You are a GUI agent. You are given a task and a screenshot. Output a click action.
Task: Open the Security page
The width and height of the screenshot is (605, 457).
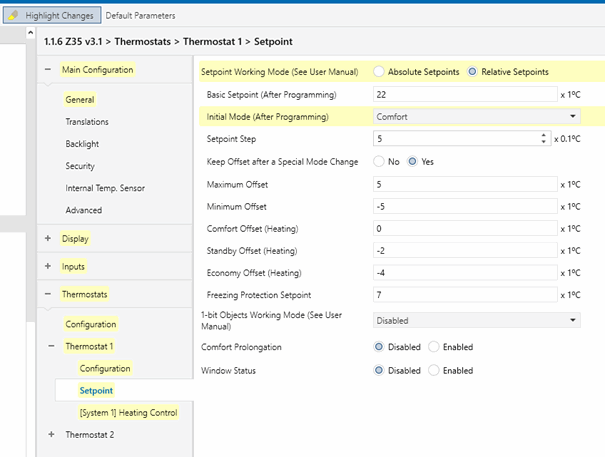point(80,166)
